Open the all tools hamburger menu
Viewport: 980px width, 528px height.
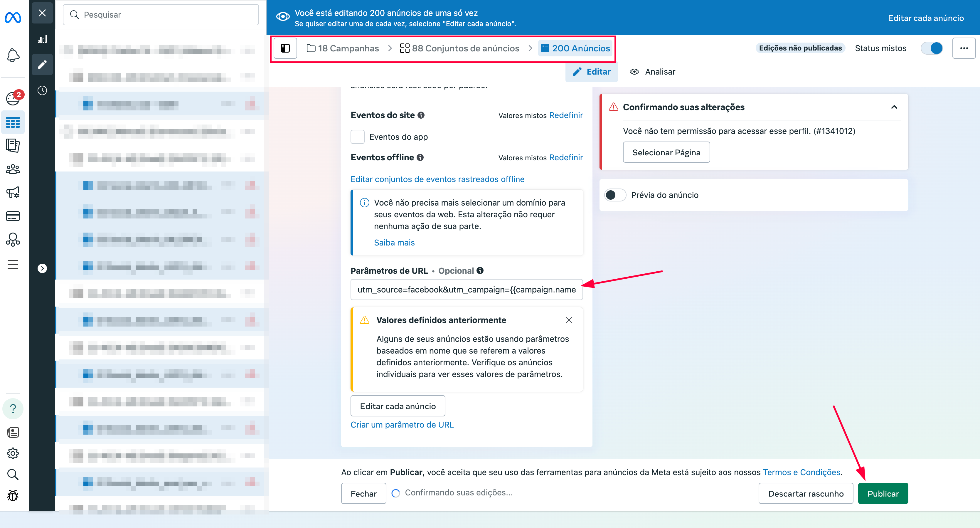(x=13, y=264)
